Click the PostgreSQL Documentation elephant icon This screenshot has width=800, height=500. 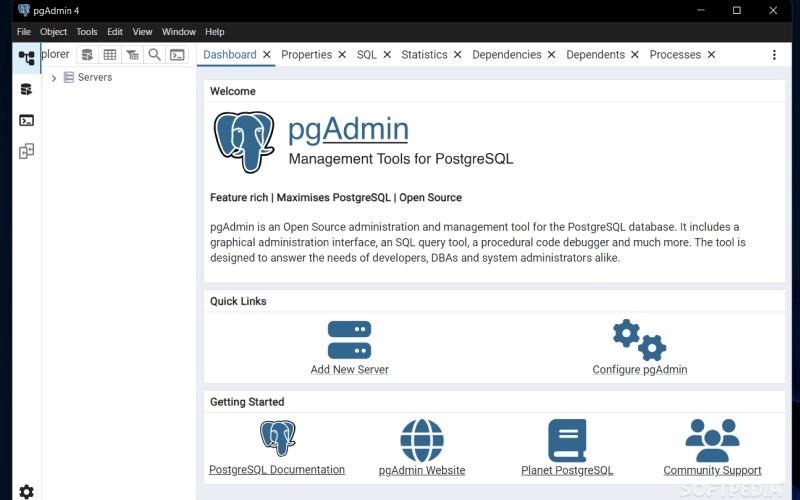tap(278, 438)
